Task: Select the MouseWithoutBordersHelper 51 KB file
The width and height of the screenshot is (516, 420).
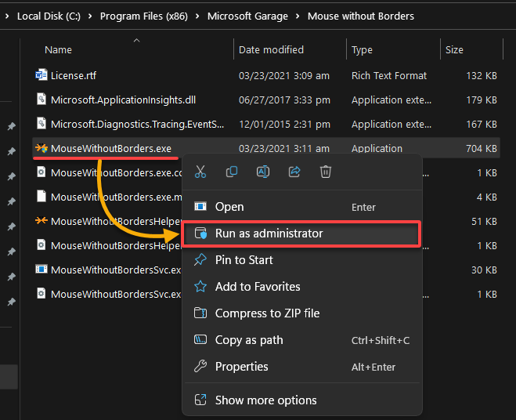Action: tap(116, 222)
